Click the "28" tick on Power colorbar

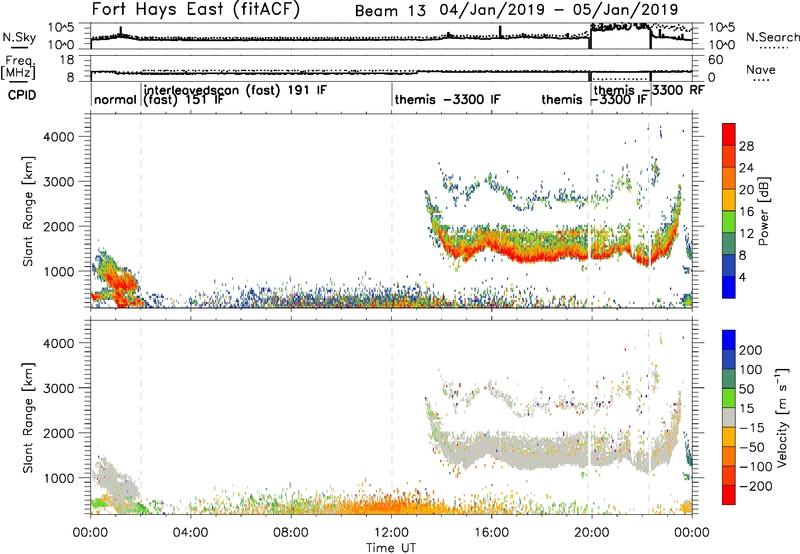click(746, 146)
